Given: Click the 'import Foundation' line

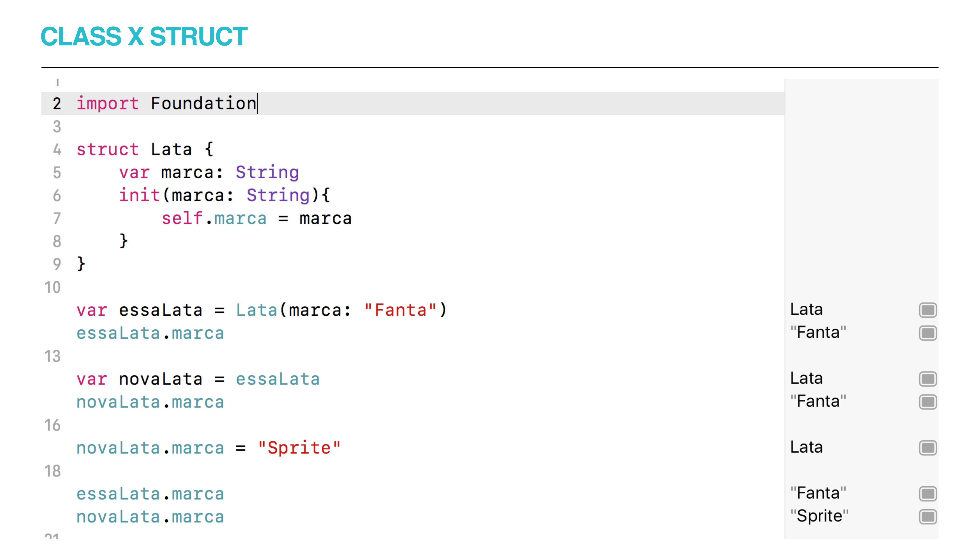Looking at the screenshot, I should [x=413, y=103].
